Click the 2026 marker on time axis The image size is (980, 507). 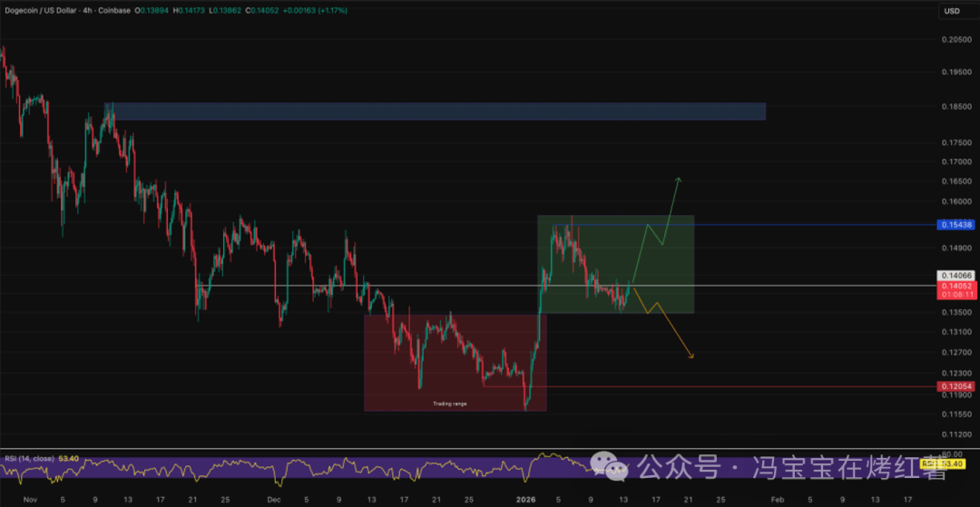pos(525,499)
